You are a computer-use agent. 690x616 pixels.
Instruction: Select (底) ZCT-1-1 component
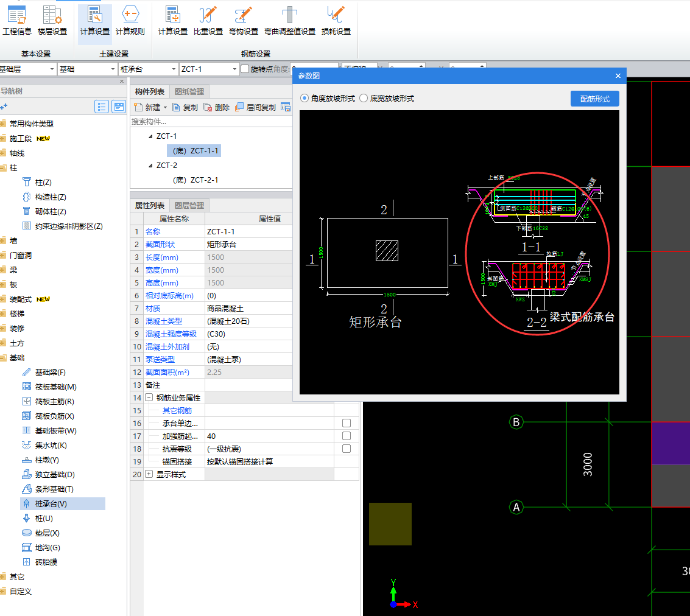pos(194,151)
